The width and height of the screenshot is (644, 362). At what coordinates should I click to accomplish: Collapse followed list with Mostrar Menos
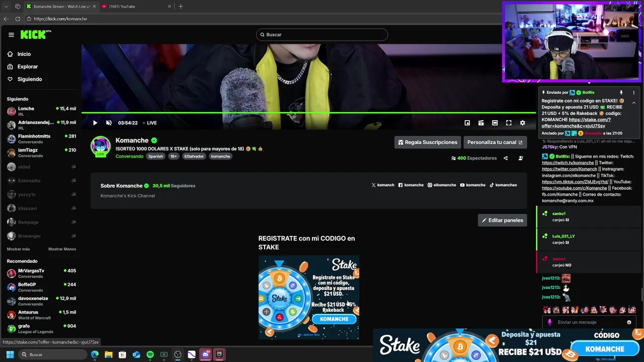click(x=62, y=249)
